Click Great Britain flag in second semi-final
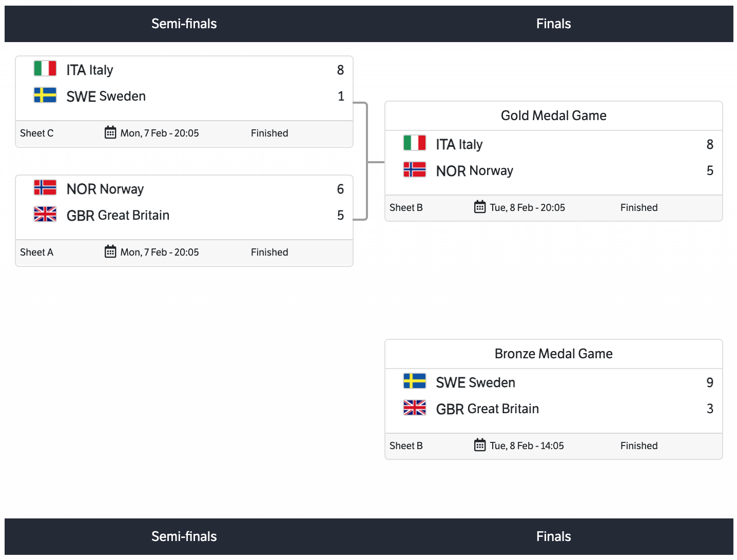The image size is (737, 560). (x=45, y=214)
